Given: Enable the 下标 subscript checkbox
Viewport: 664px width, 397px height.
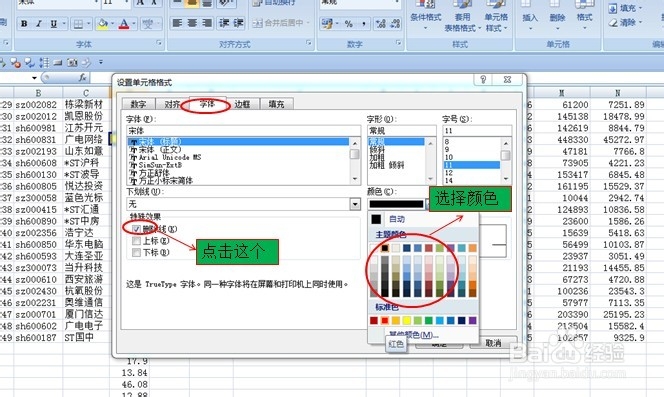Looking at the screenshot, I should [x=136, y=253].
